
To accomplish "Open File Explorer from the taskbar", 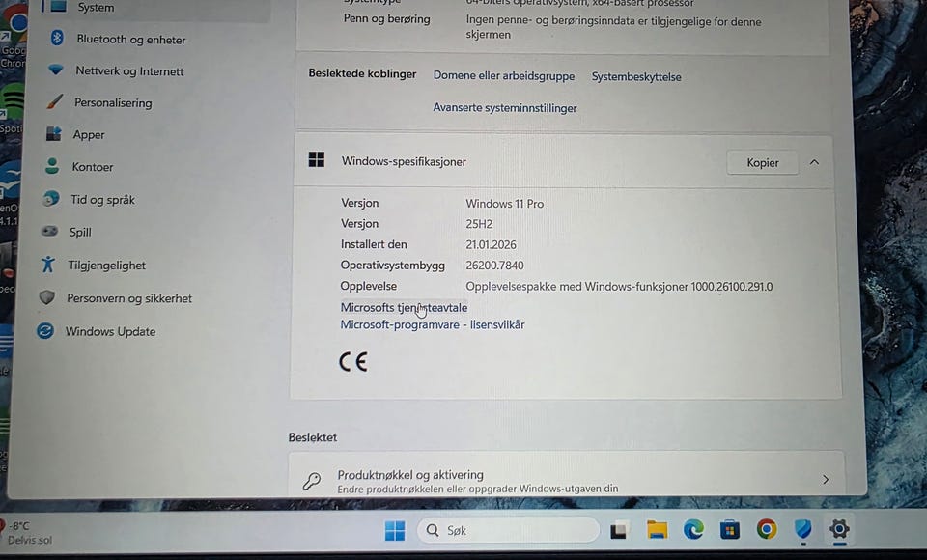I will coord(657,530).
